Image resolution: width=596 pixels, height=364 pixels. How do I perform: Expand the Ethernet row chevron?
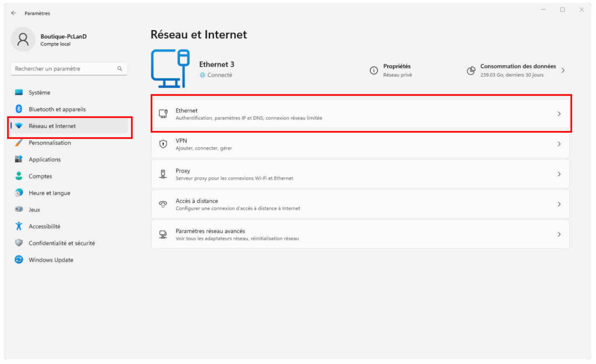[559, 114]
